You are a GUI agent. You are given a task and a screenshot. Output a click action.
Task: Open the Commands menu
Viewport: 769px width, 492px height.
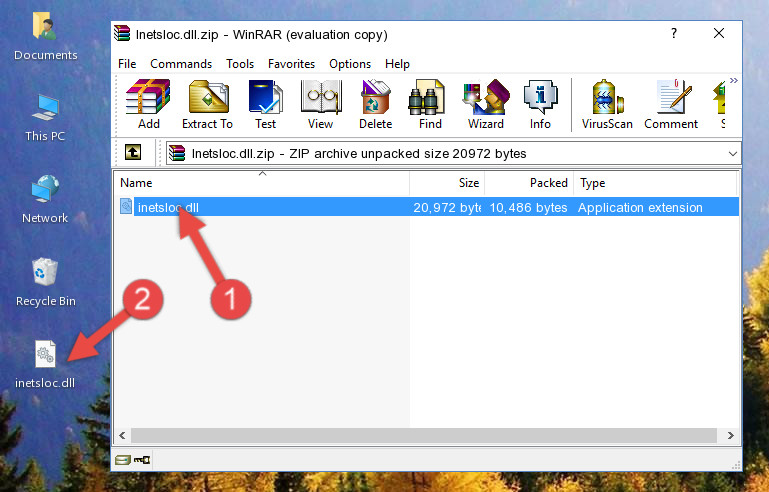[x=181, y=64]
